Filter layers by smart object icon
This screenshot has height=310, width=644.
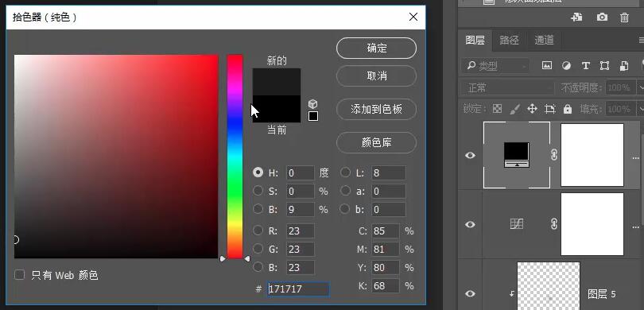point(624,65)
